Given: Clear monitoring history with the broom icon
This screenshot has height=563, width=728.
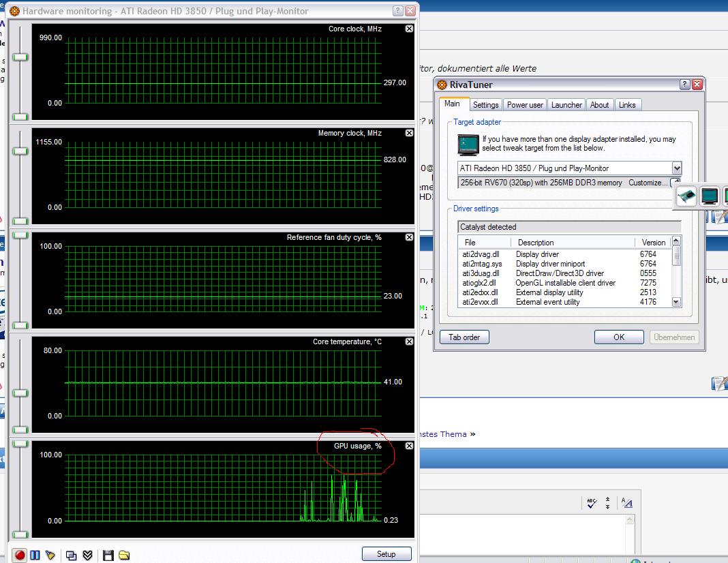Looking at the screenshot, I should (x=50, y=555).
